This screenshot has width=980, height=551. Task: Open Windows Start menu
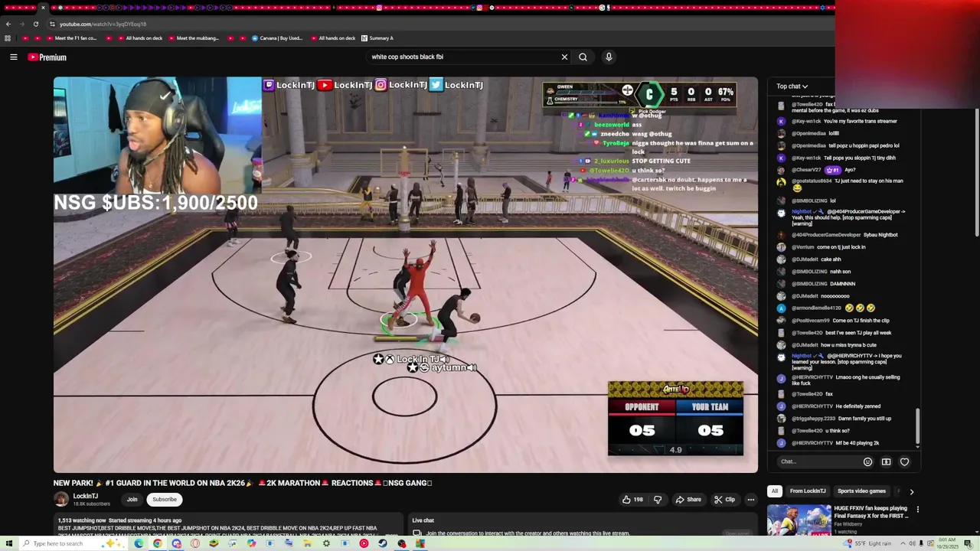(x=8, y=543)
